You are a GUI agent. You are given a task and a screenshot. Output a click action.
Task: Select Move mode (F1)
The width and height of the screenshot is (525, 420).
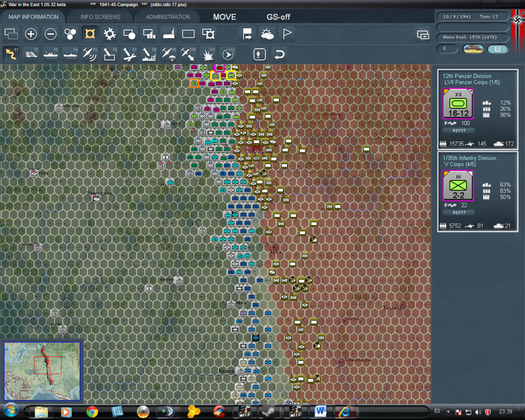(x=11, y=54)
